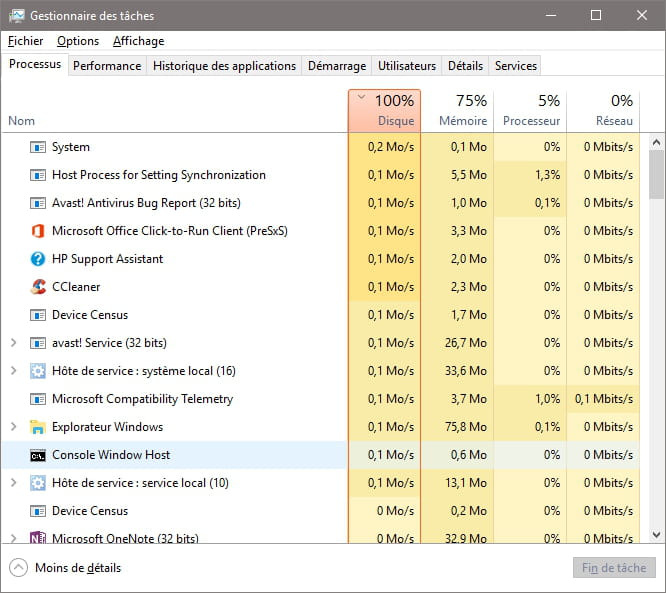Sort by the Processeur column header
The width and height of the screenshot is (666, 593).
click(530, 110)
